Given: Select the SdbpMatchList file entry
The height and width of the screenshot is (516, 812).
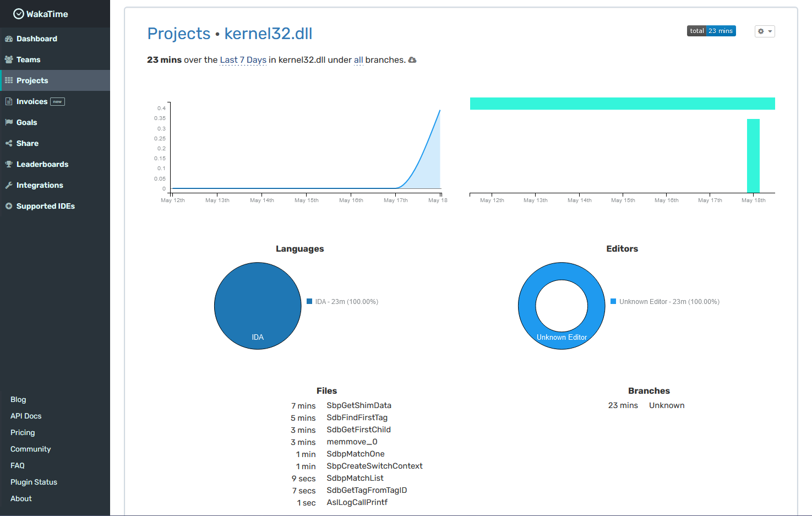Looking at the screenshot, I should 355,478.
